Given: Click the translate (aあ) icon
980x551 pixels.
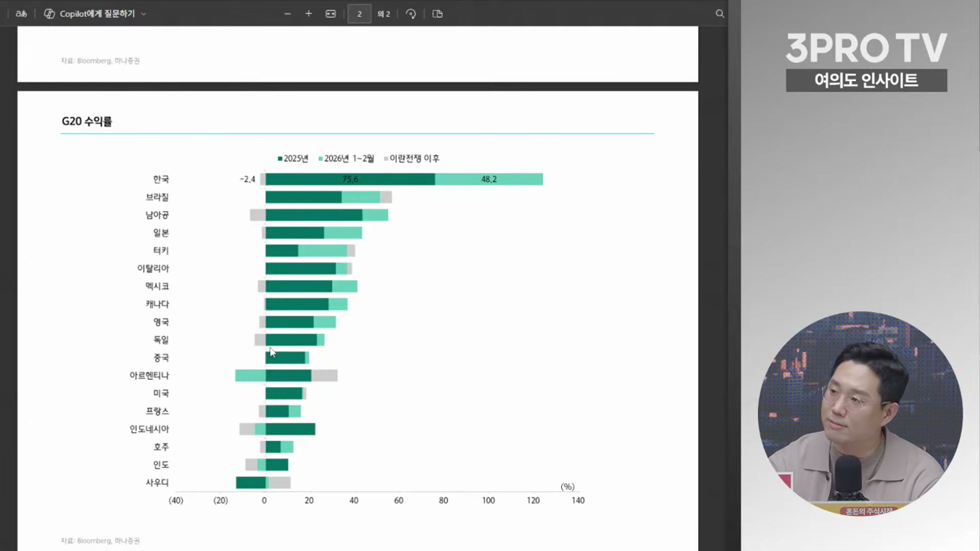Looking at the screenshot, I should click(x=21, y=14).
